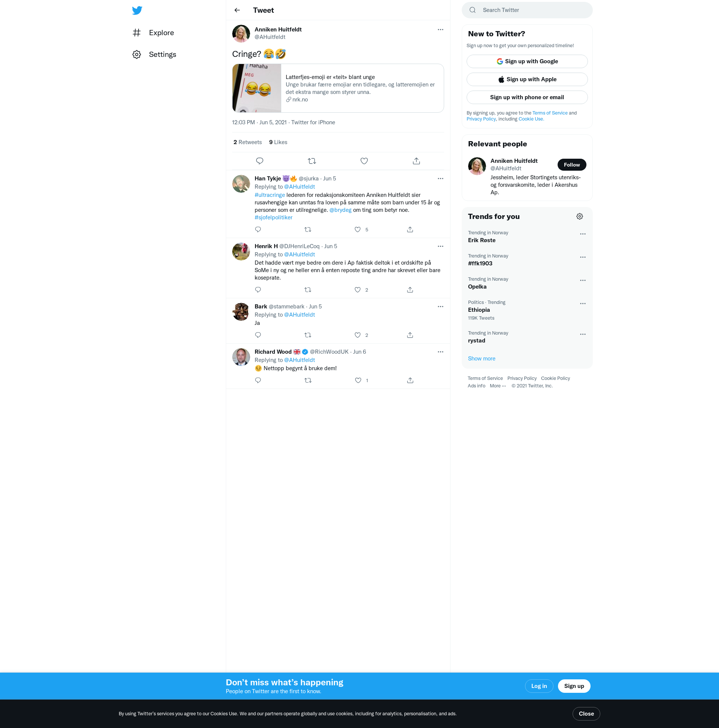Click Log in on the bottom banner
Image resolution: width=719 pixels, height=728 pixels.
click(x=539, y=686)
